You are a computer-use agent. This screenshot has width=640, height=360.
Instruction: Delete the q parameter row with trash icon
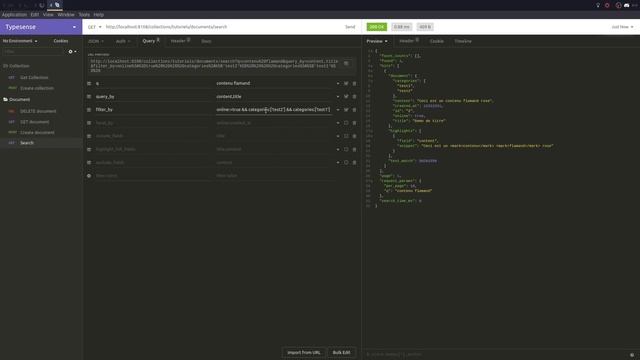click(x=354, y=83)
